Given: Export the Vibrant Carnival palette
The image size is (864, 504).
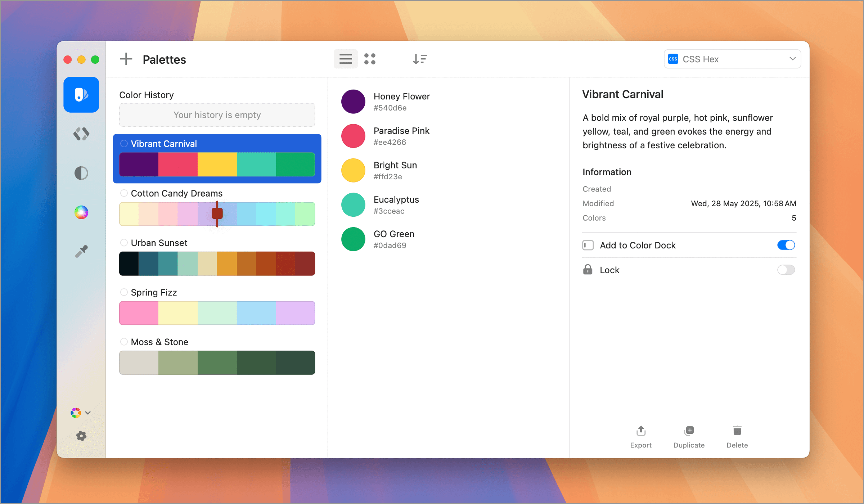Looking at the screenshot, I should click(x=641, y=436).
